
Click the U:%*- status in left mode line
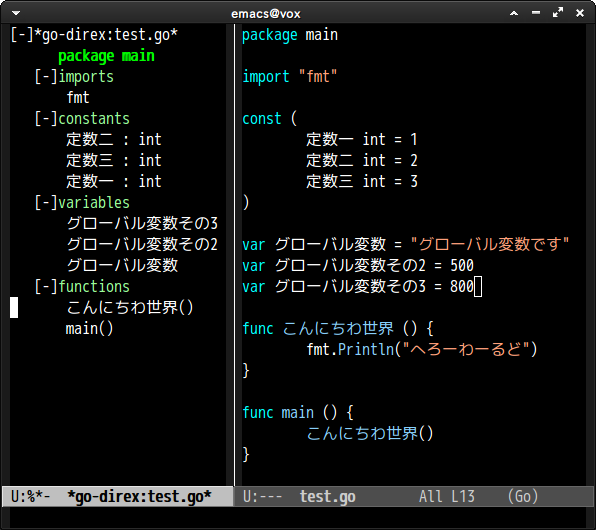[31, 497]
